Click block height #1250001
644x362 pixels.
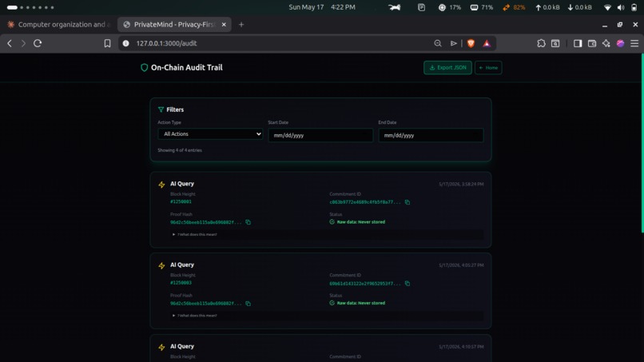click(181, 201)
